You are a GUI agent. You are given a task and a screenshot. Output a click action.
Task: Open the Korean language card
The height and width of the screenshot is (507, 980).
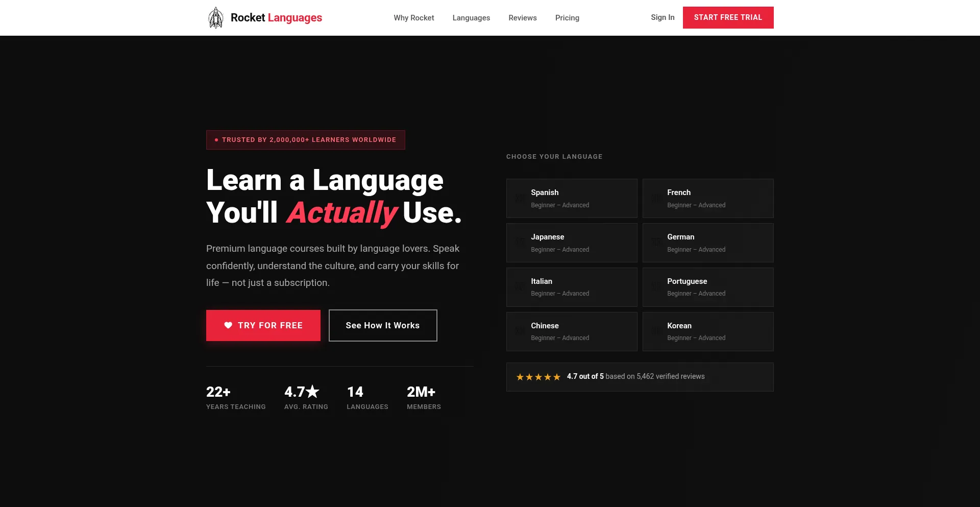708,331
